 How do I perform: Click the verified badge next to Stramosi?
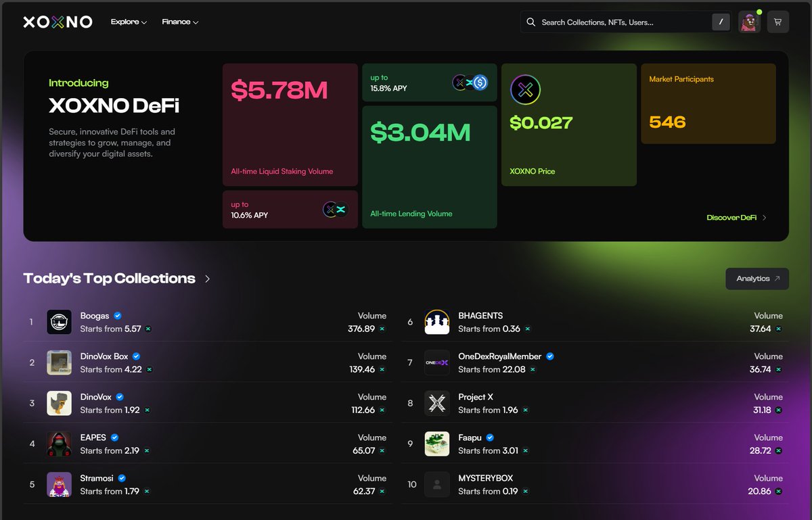(x=122, y=478)
